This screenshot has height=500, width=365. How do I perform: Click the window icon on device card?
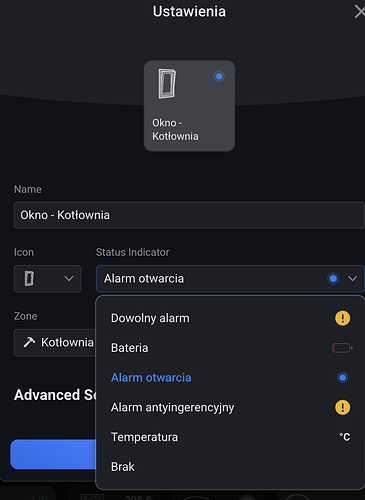167,84
